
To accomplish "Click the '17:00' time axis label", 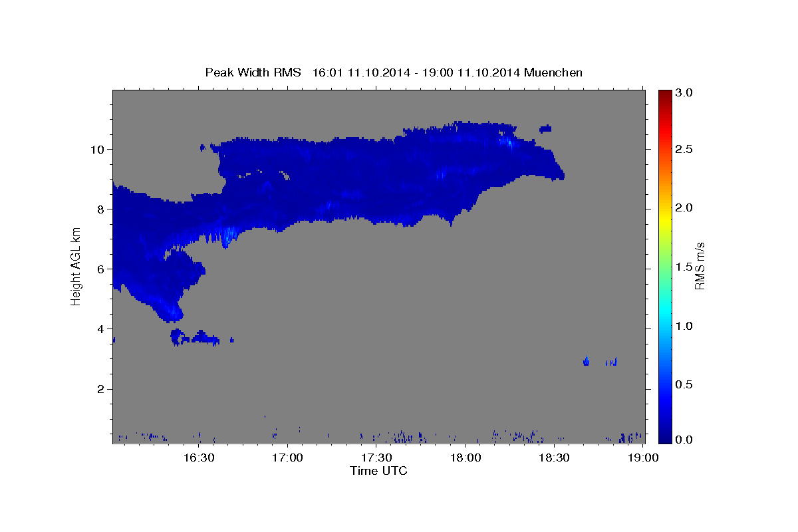I will [287, 458].
